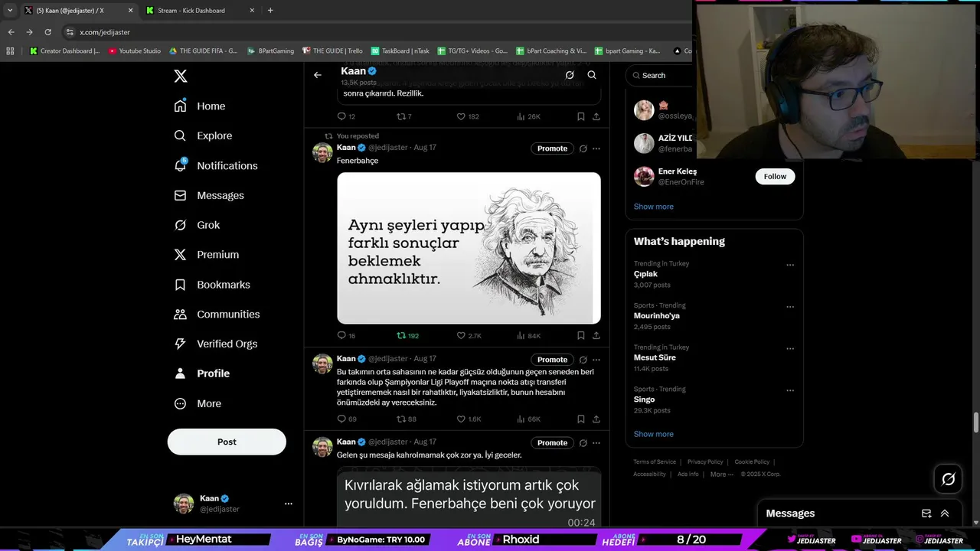Open the floating Grok button
This screenshot has height=551, width=980.
(x=949, y=479)
